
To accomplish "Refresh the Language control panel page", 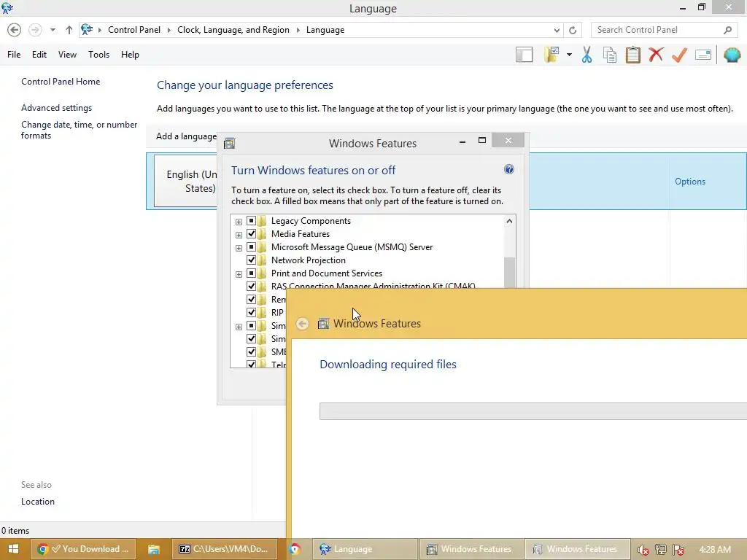I will click(573, 30).
